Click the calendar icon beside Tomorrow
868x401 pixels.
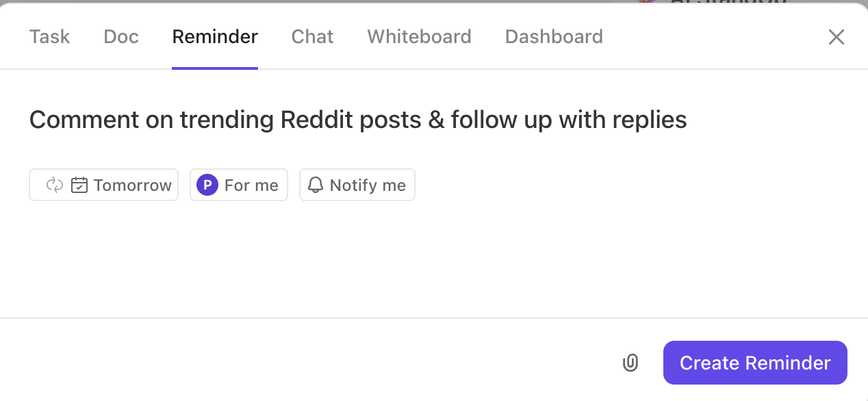[x=79, y=185]
